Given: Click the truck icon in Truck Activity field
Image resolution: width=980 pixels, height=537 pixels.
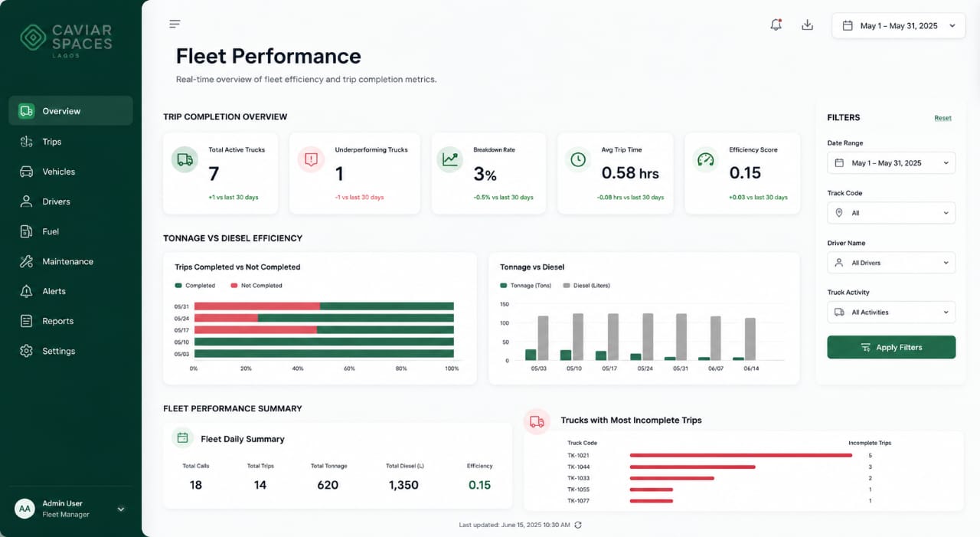Looking at the screenshot, I should pos(839,313).
